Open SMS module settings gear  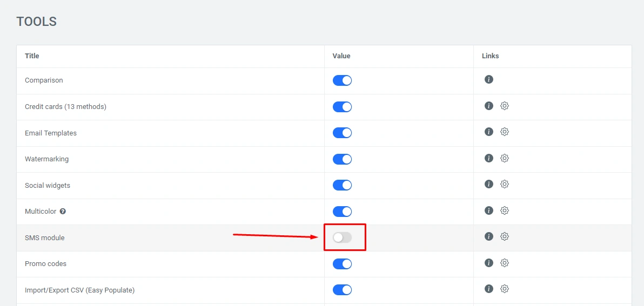point(505,236)
